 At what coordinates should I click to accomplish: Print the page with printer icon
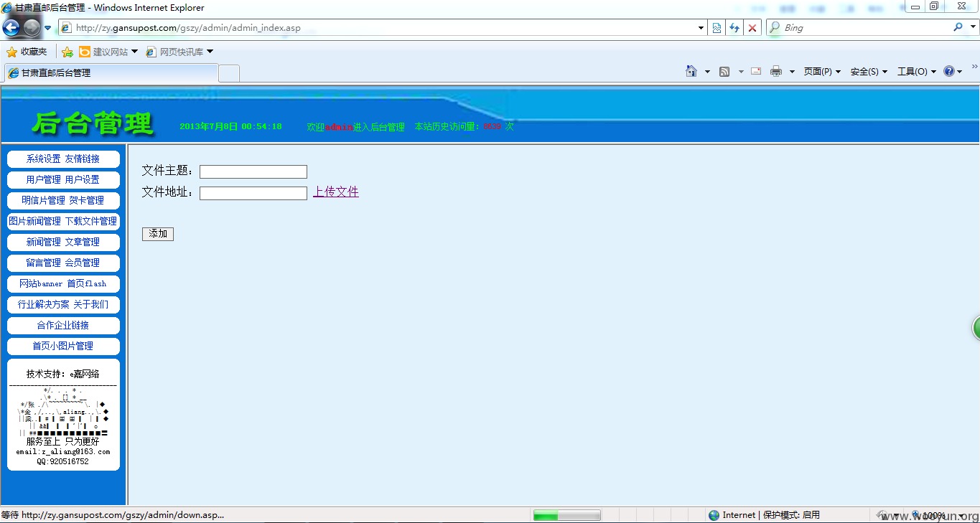[x=776, y=71]
